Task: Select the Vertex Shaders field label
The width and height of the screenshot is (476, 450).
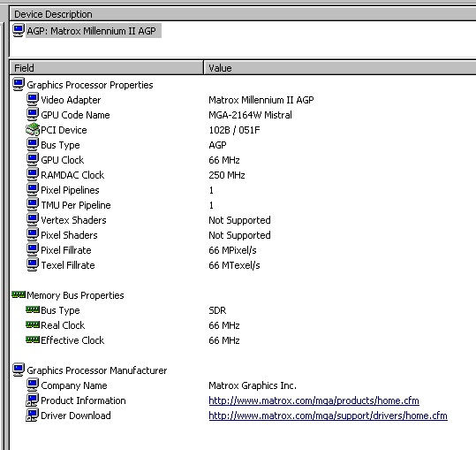Action: click(x=73, y=220)
